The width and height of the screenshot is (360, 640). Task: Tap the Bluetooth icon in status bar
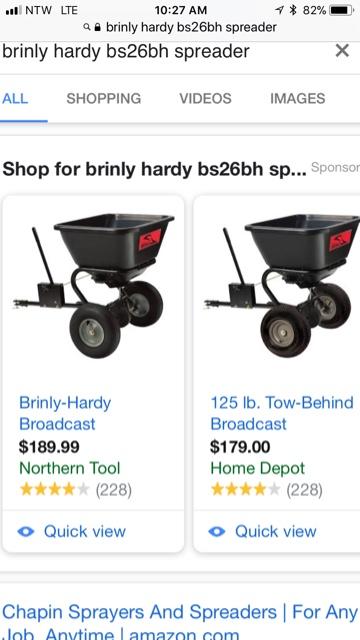293,10
